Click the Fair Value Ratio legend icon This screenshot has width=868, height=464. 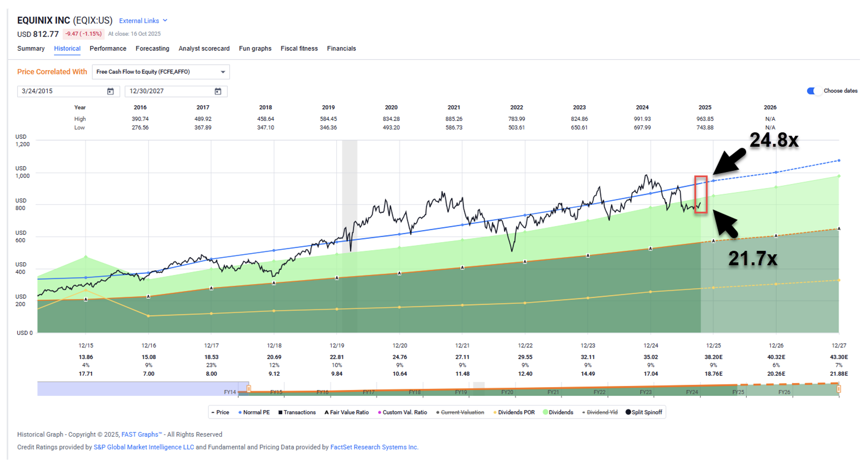(326, 412)
